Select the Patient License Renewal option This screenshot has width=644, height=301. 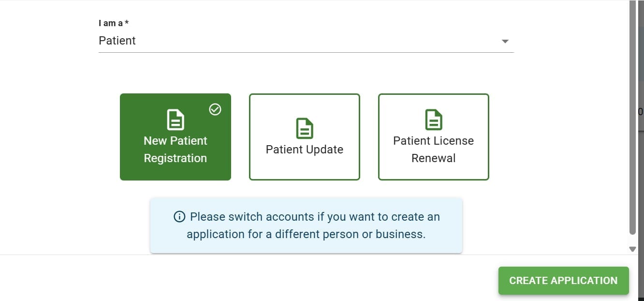433,137
